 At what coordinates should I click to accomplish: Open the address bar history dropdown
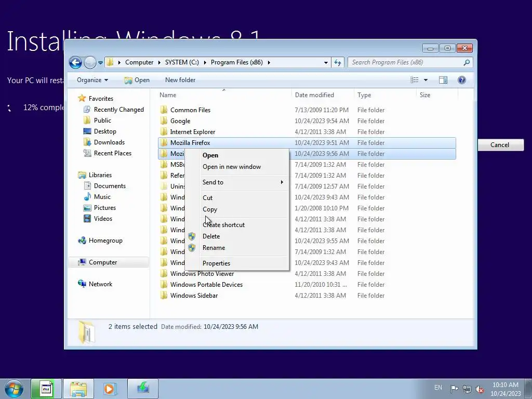326,62
